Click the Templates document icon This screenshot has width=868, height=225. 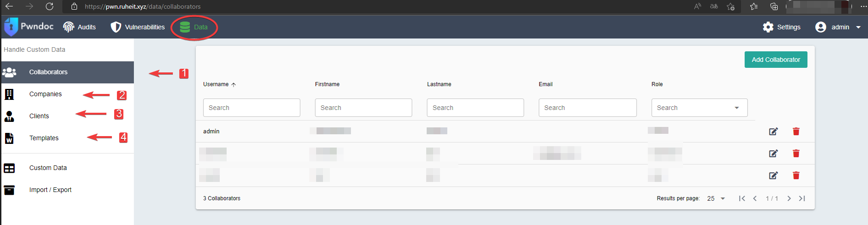[x=9, y=138]
